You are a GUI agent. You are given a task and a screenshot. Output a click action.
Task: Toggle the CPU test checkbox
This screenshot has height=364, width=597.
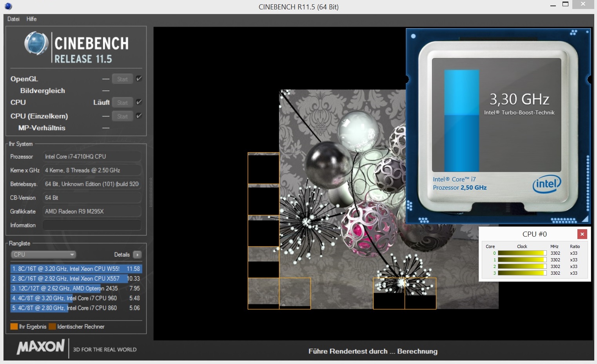point(139,102)
